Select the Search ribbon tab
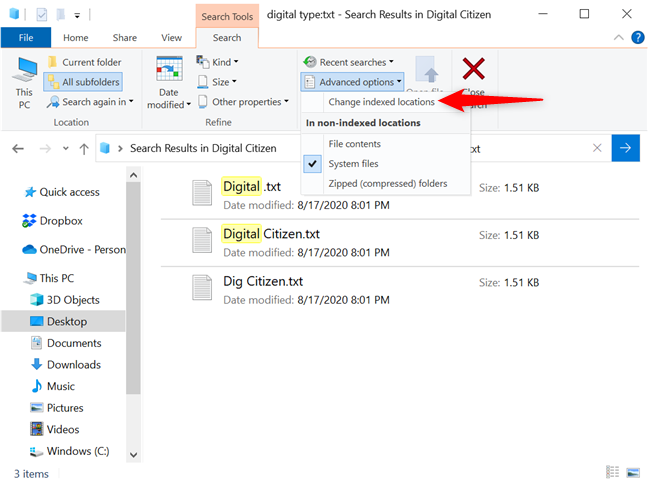 coord(227,38)
